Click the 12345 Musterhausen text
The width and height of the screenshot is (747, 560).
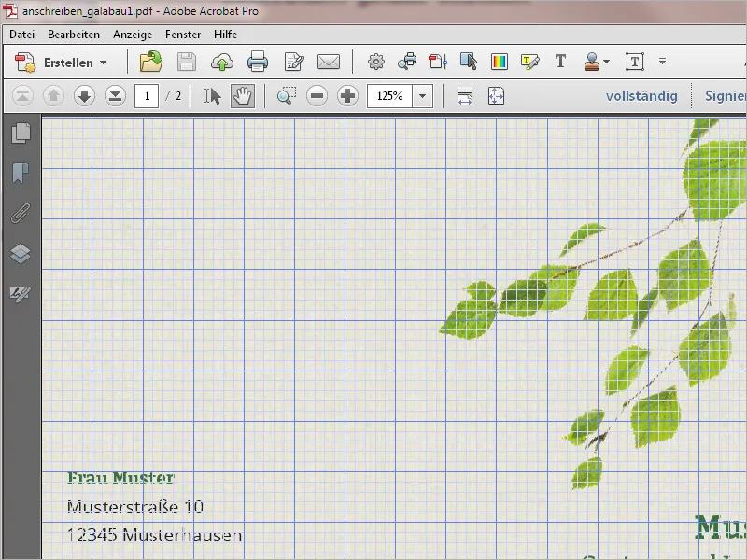point(154,535)
